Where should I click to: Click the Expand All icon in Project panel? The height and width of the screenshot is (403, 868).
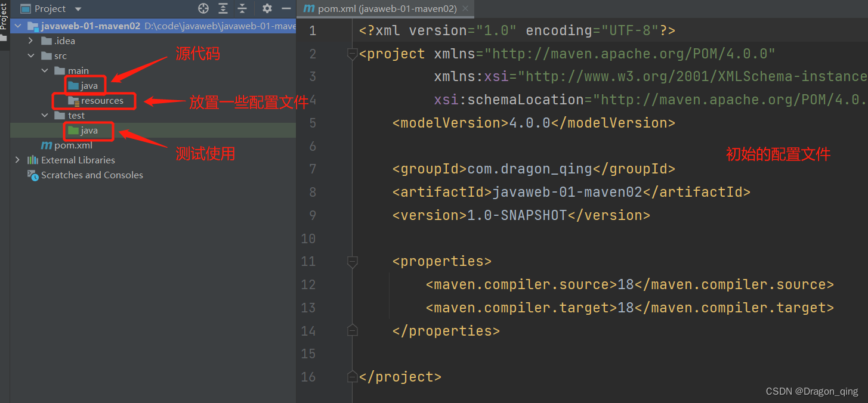tap(223, 8)
